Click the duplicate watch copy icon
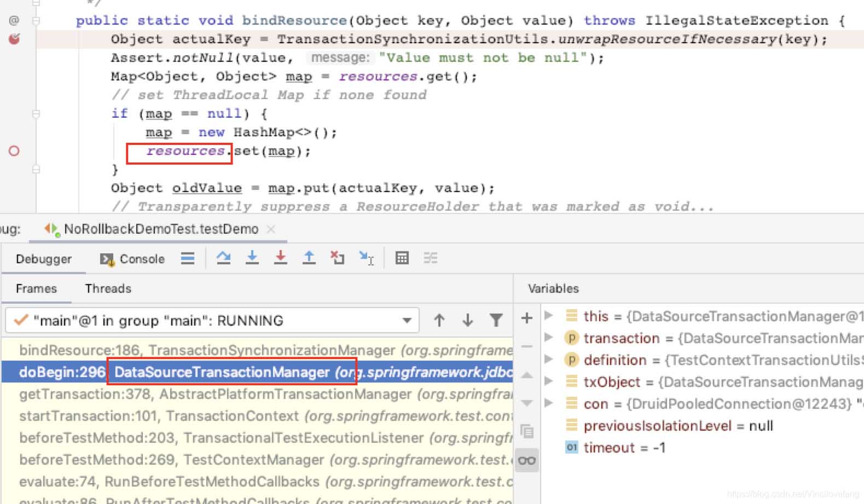864x504 pixels. click(x=527, y=431)
